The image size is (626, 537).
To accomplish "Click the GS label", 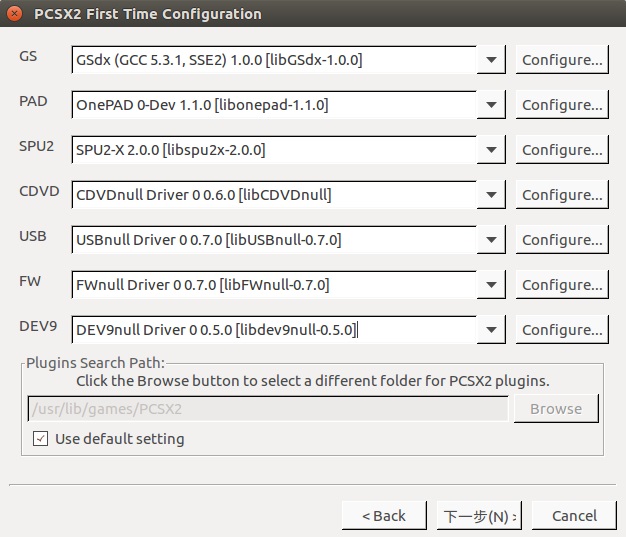I will pyautogui.click(x=28, y=56).
